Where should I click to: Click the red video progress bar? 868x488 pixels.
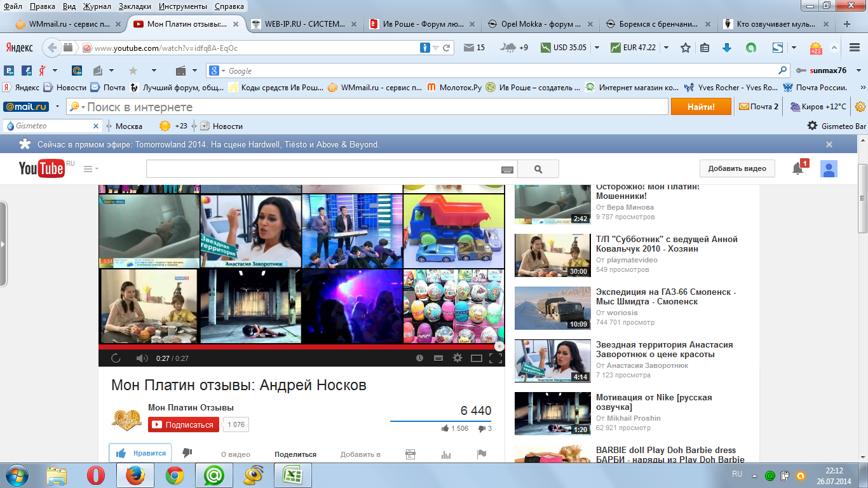pos(299,347)
